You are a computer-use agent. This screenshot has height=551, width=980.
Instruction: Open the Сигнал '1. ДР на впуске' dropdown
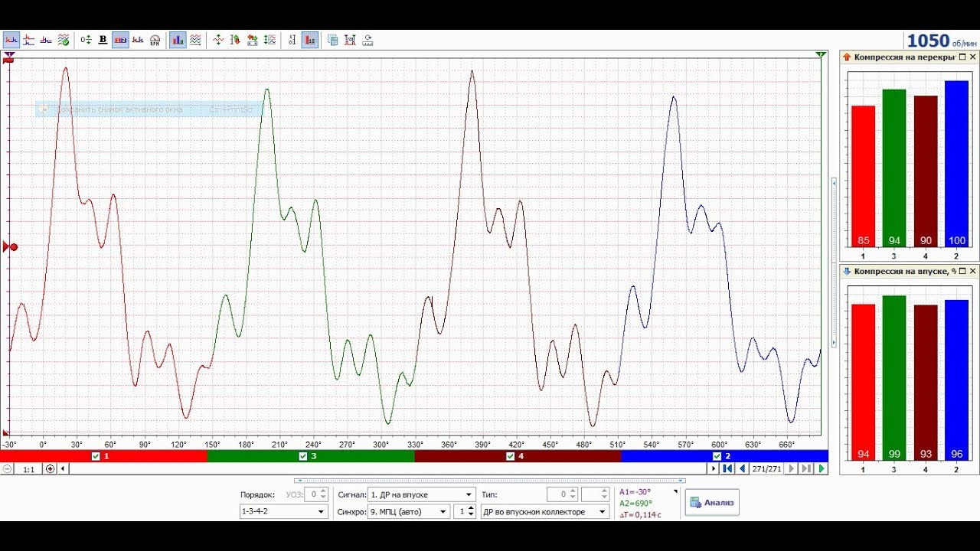coord(421,495)
